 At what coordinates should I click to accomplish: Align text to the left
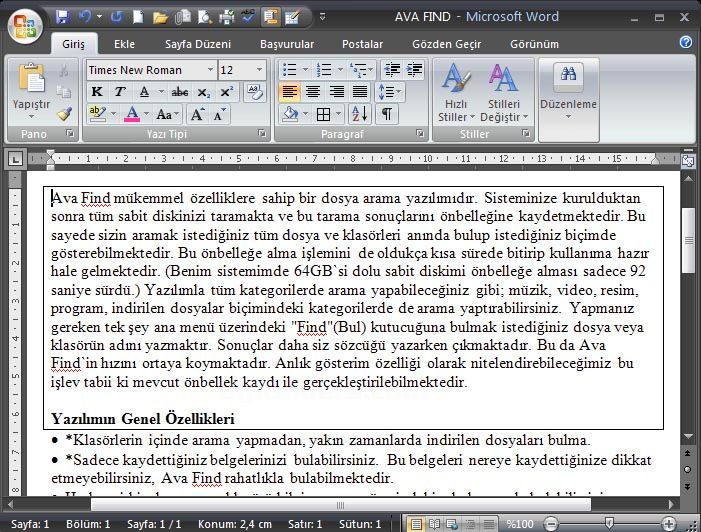coord(289,92)
